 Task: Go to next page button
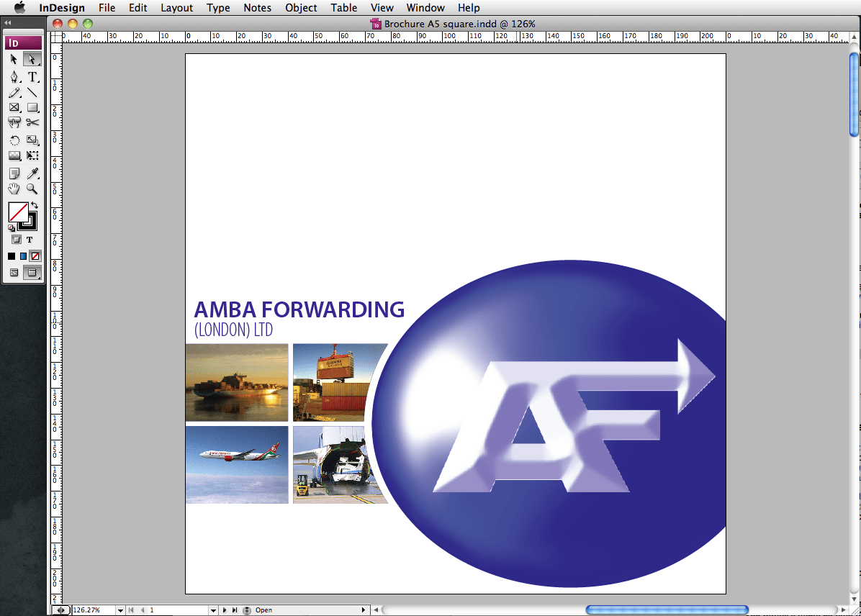pos(225,610)
